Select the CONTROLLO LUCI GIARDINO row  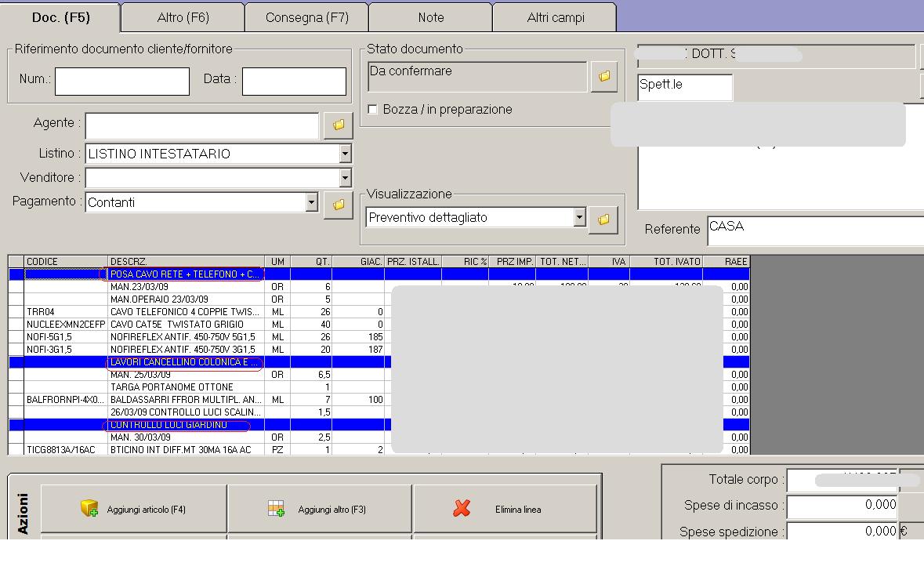point(379,425)
